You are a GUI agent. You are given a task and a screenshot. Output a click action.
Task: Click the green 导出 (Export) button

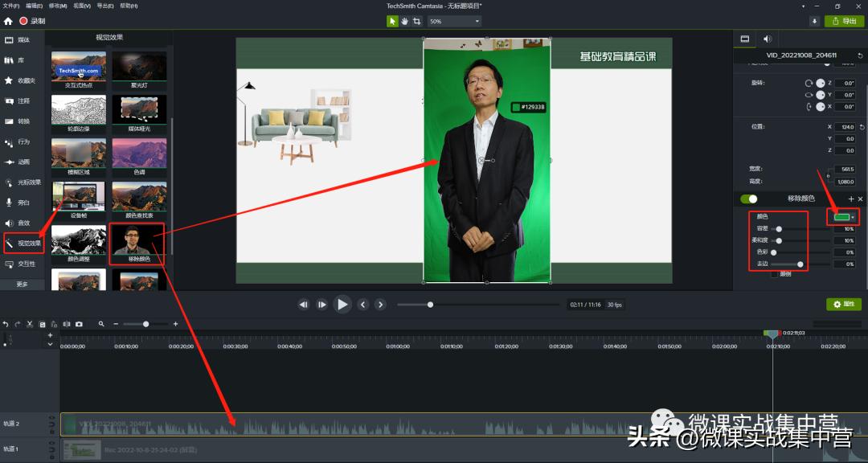pyautogui.click(x=843, y=21)
